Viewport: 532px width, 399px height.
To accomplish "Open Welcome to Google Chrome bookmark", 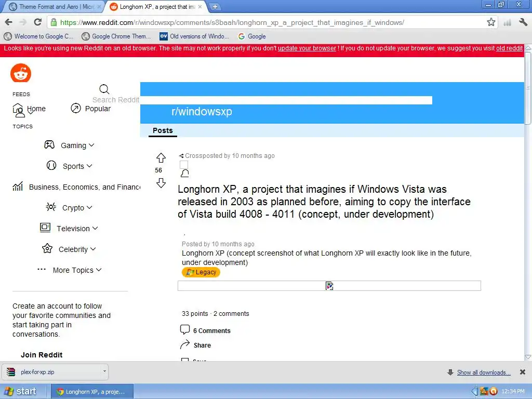I will [39, 36].
